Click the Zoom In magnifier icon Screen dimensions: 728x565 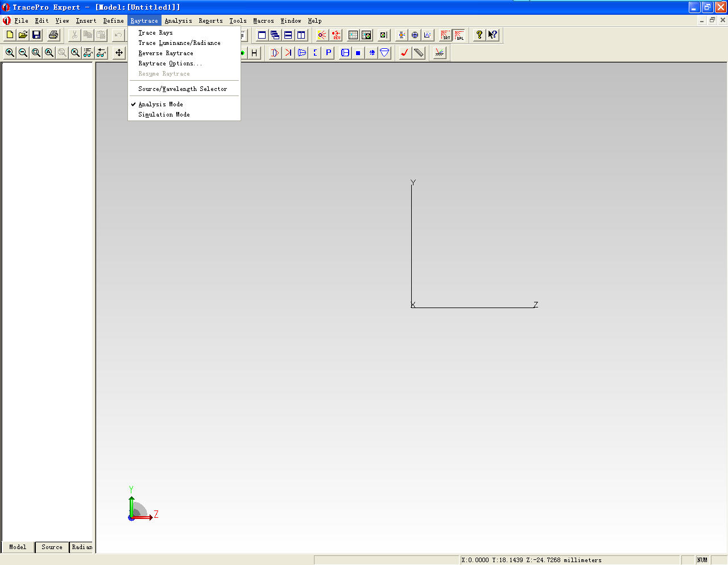10,53
